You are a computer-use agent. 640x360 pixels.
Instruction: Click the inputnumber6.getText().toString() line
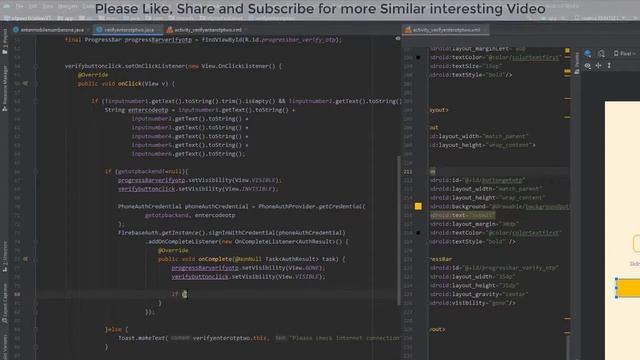188,154
